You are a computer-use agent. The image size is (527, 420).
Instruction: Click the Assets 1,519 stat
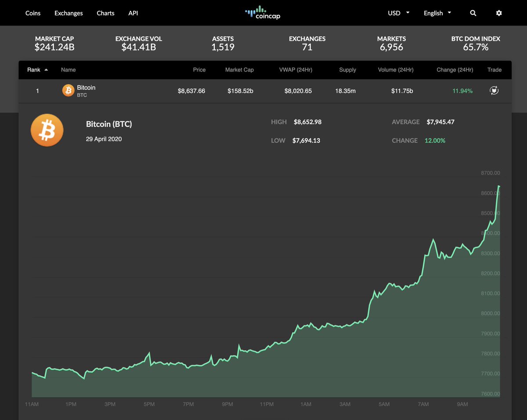[x=223, y=43]
